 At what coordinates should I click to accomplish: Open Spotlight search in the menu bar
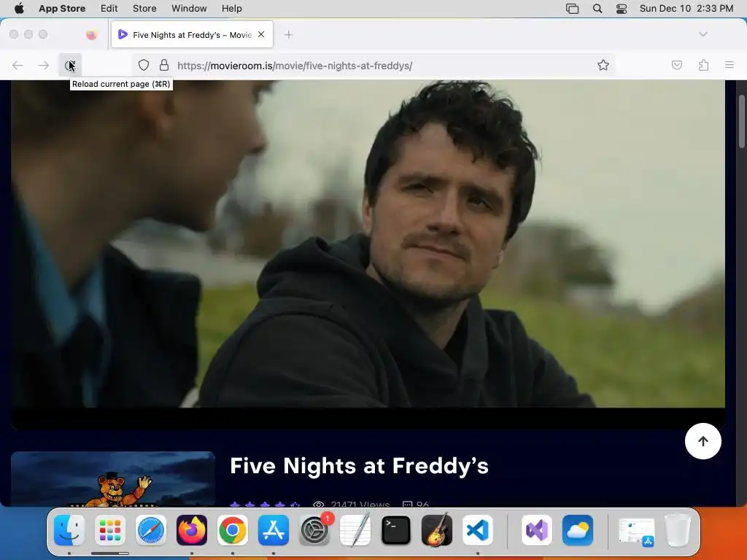pos(597,9)
